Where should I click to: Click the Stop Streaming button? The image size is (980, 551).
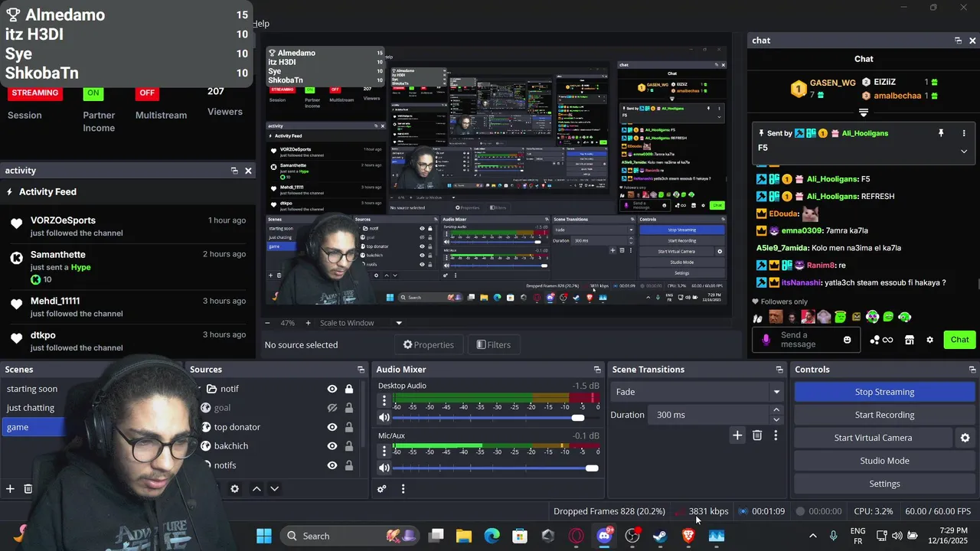(884, 392)
